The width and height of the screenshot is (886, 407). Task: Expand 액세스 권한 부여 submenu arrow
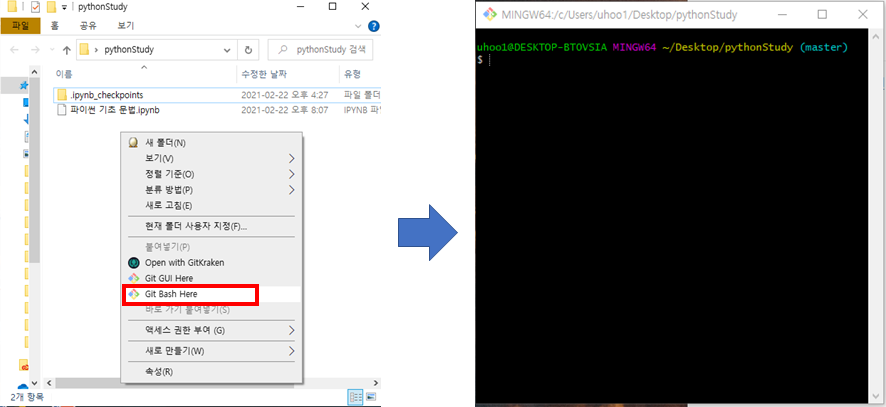292,330
